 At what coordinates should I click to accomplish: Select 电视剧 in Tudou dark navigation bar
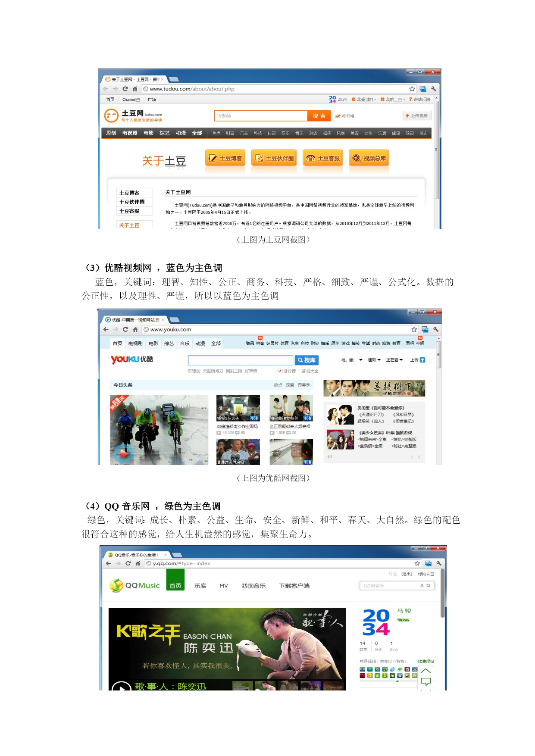pyautogui.click(x=130, y=133)
